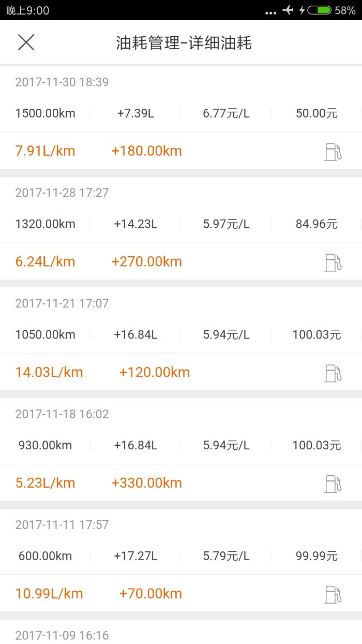Tap the 1500.00km odometer reading
Image resolution: width=362 pixels, height=644 pixels.
coord(45,113)
